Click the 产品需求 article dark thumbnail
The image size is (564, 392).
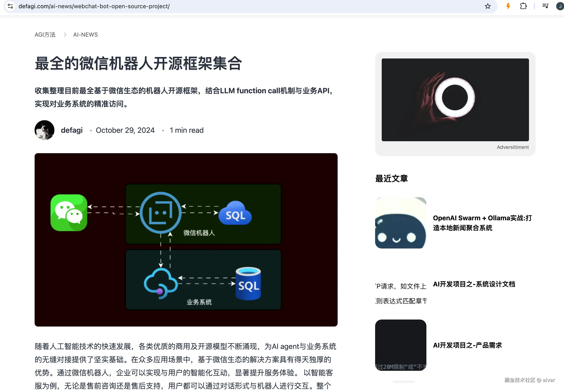400,345
